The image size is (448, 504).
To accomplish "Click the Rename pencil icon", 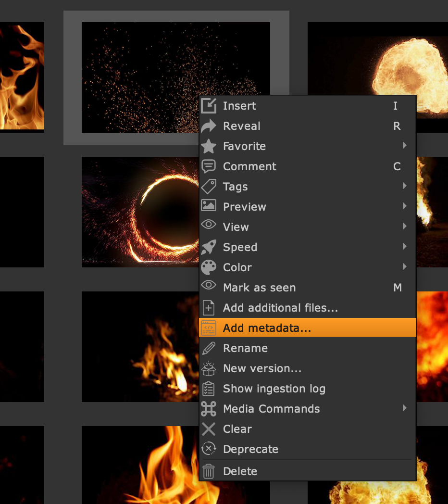I will 209,348.
